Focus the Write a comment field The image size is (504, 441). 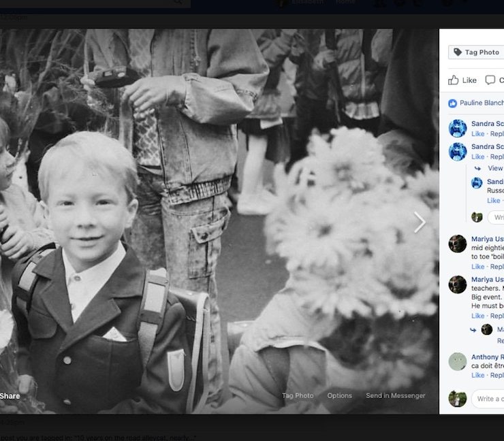click(x=488, y=399)
